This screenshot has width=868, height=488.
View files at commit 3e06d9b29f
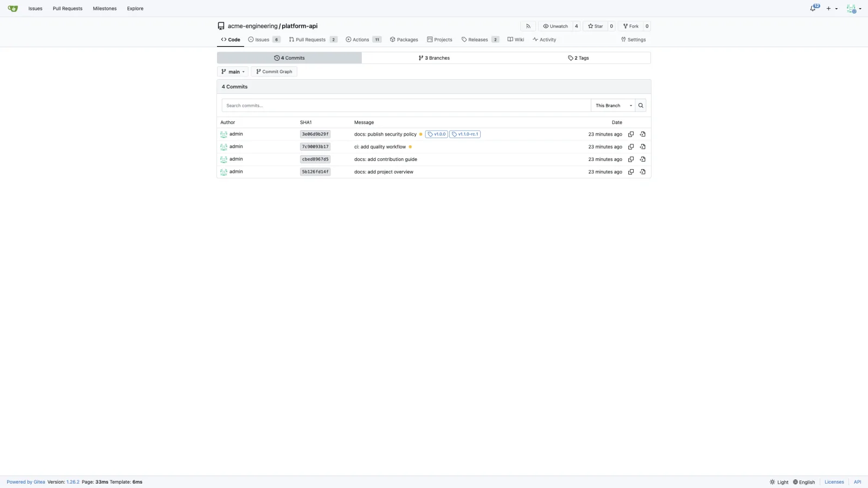[x=642, y=134]
